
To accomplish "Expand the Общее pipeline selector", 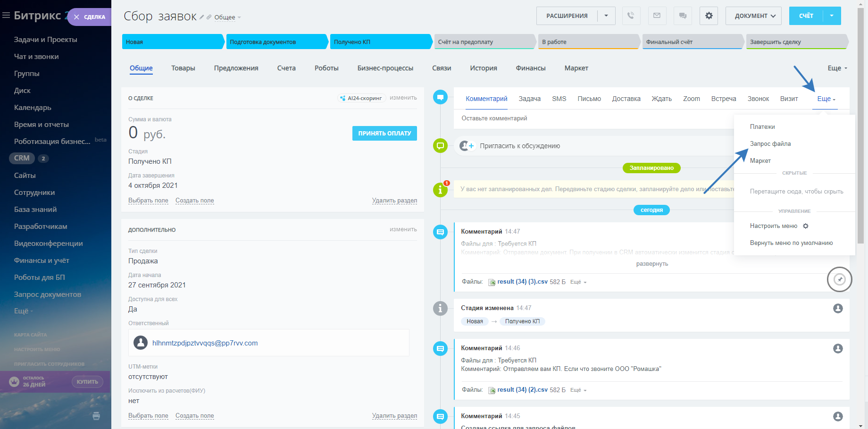I will coord(227,17).
